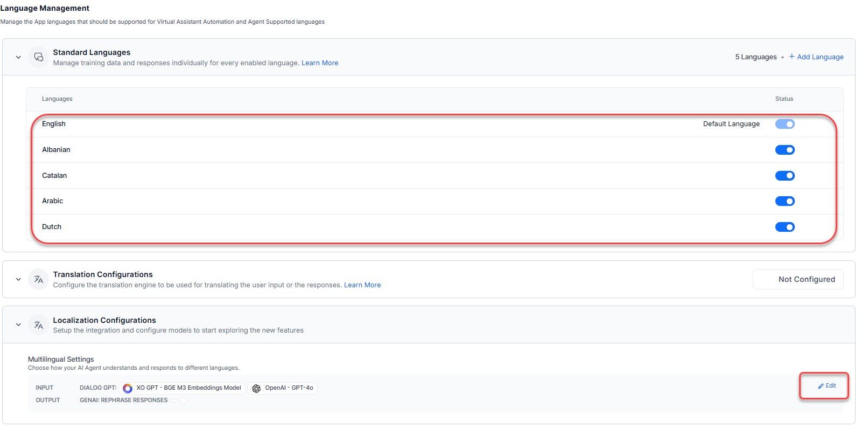
Task: Click the pencil icon next to Edit
Action: click(x=821, y=386)
